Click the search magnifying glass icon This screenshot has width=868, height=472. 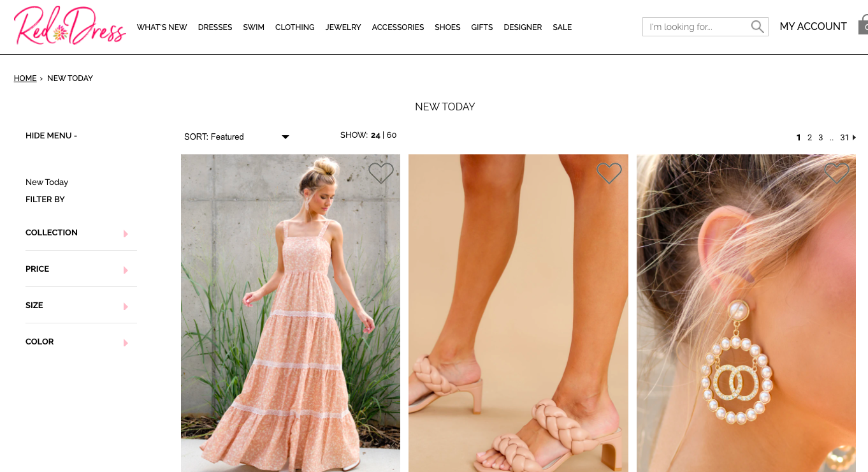coord(757,27)
